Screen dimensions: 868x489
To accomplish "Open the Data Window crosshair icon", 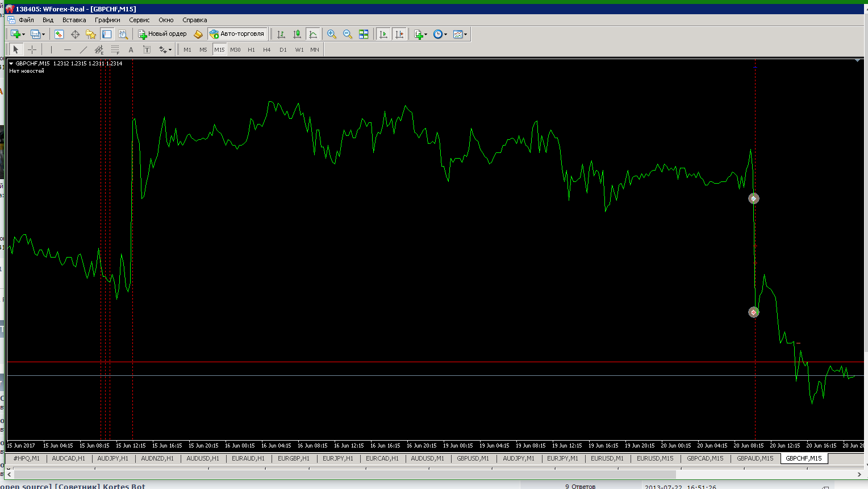I will pyautogui.click(x=75, y=34).
